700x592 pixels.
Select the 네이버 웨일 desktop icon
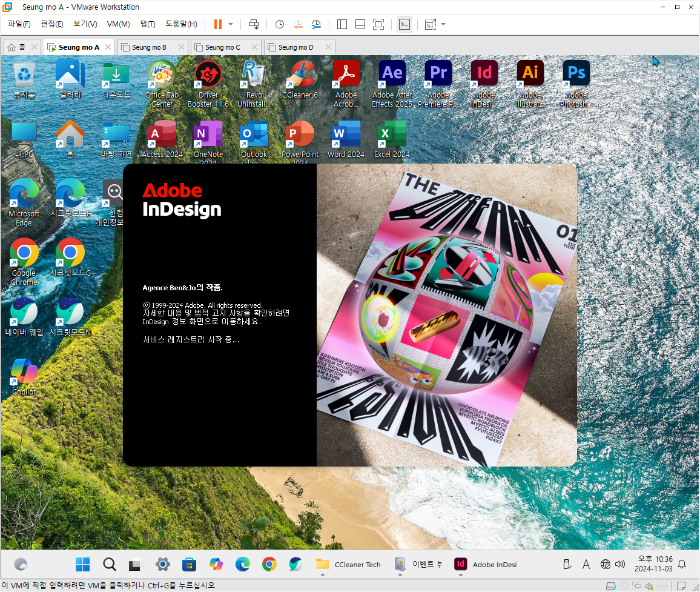(24, 317)
